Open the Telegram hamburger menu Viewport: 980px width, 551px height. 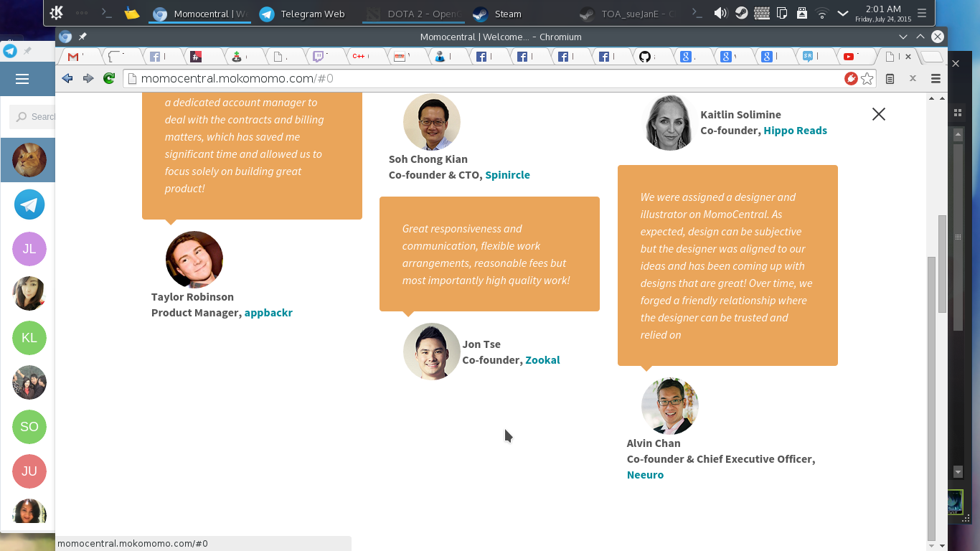[x=22, y=79]
